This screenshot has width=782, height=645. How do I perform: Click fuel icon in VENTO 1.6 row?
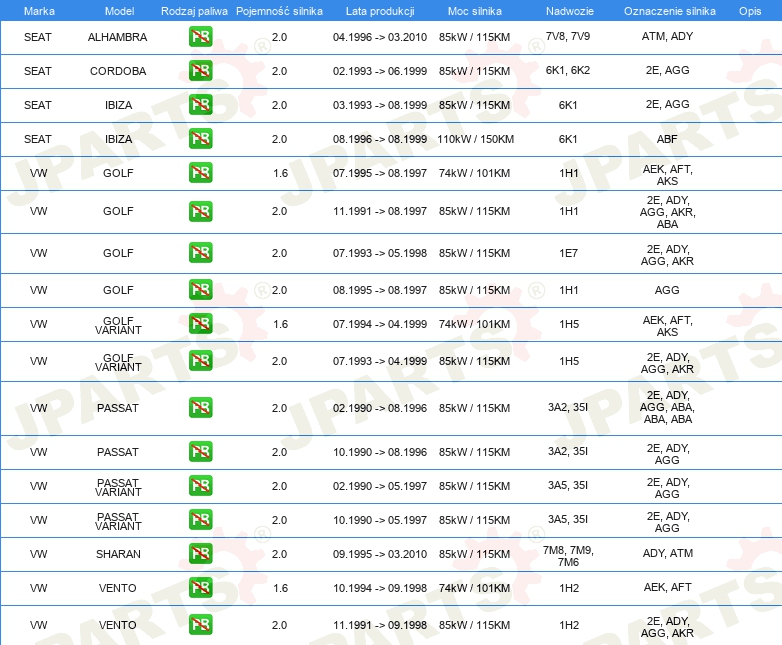(200, 587)
